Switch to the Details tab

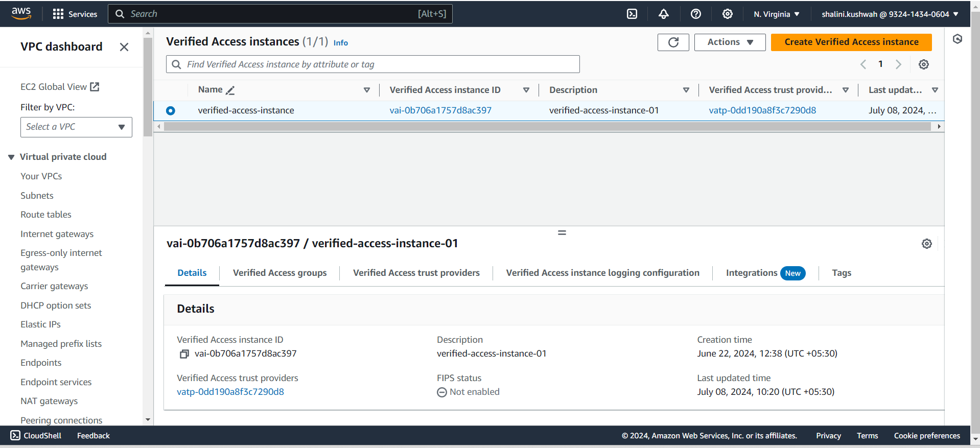[x=192, y=273]
